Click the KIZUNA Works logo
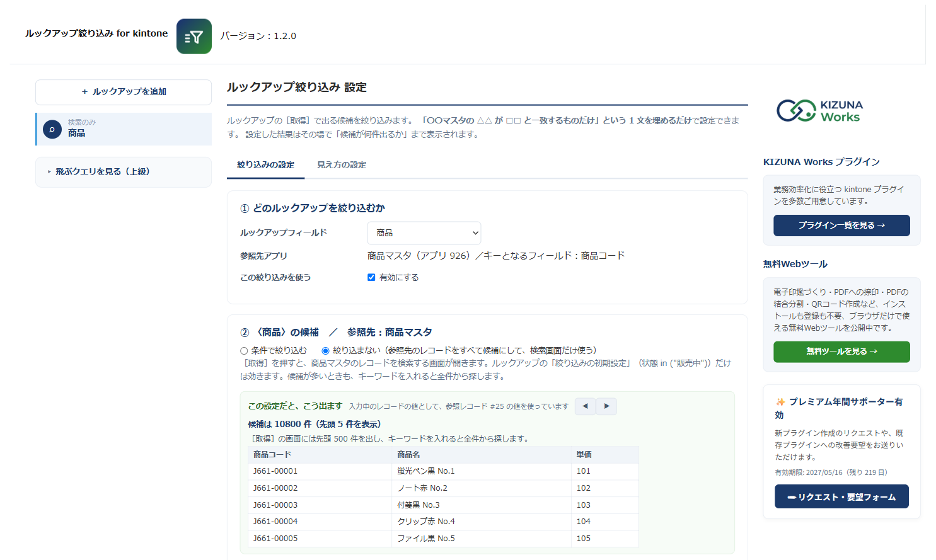 [x=819, y=111]
